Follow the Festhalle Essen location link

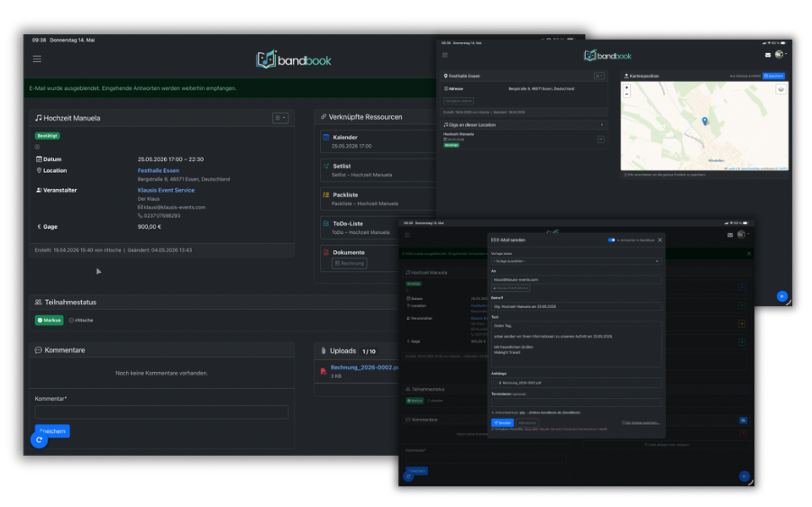(159, 170)
